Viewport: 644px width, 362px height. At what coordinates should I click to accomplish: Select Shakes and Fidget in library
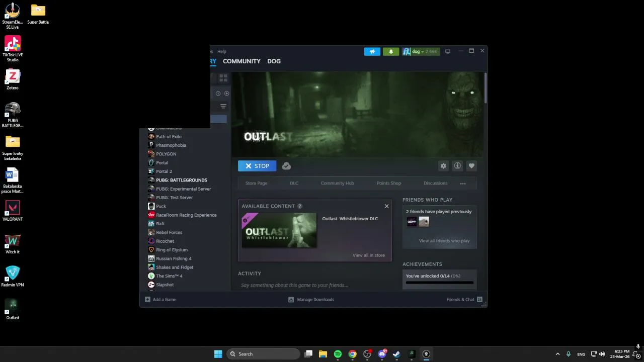click(x=175, y=267)
